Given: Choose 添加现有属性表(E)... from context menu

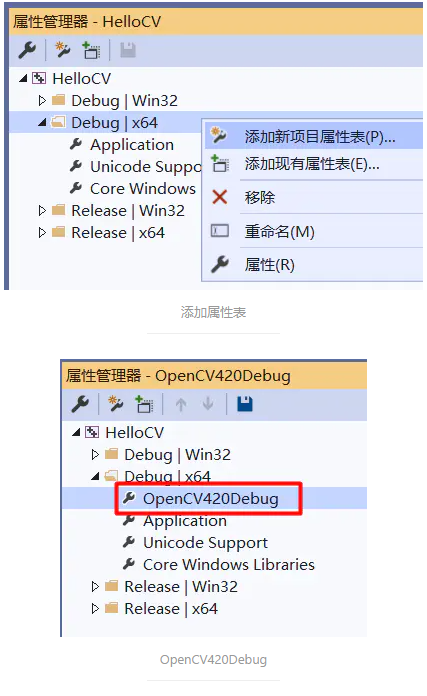Looking at the screenshot, I should 313,164.
